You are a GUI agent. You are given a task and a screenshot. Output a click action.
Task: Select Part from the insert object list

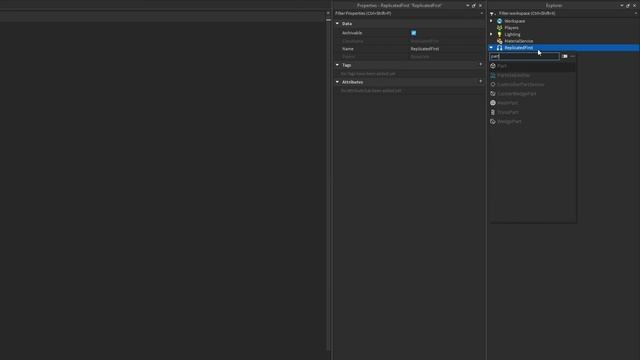(532, 66)
